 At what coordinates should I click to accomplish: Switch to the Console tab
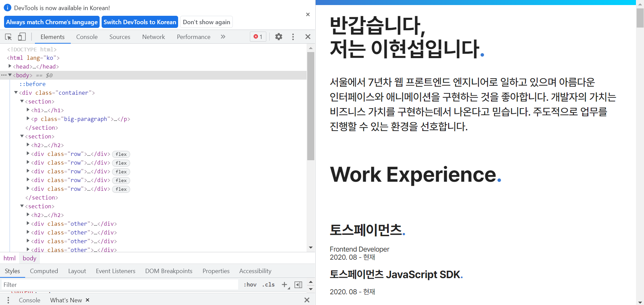(x=87, y=37)
